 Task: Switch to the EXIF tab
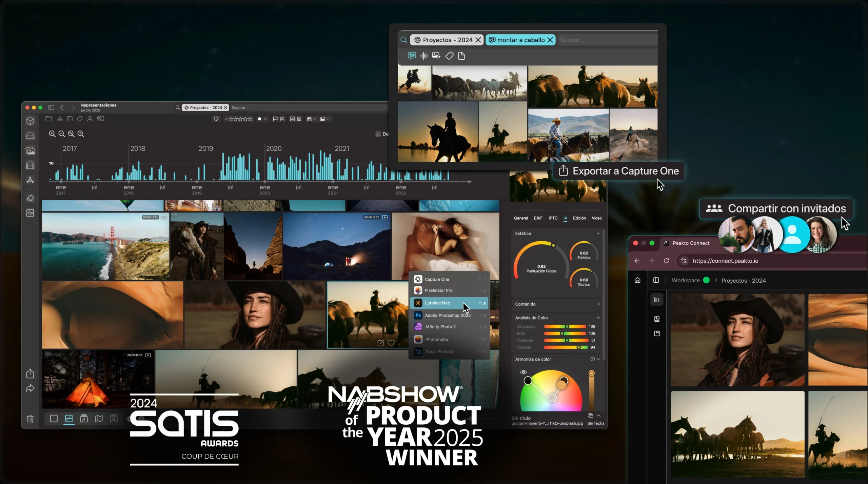tap(538, 218)
